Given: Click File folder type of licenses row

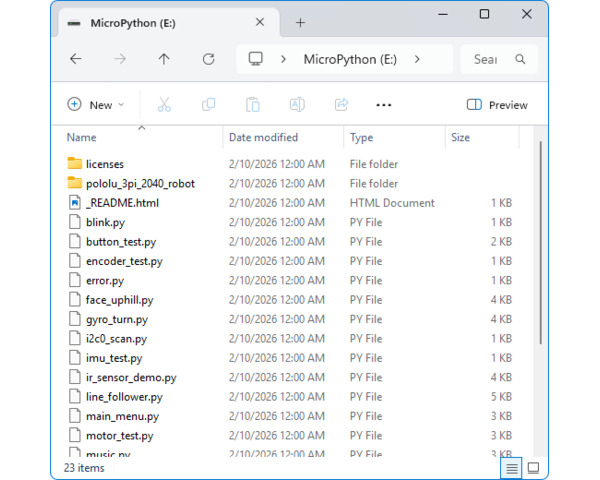Looking at the screenshot, I should tap(373, 164).
